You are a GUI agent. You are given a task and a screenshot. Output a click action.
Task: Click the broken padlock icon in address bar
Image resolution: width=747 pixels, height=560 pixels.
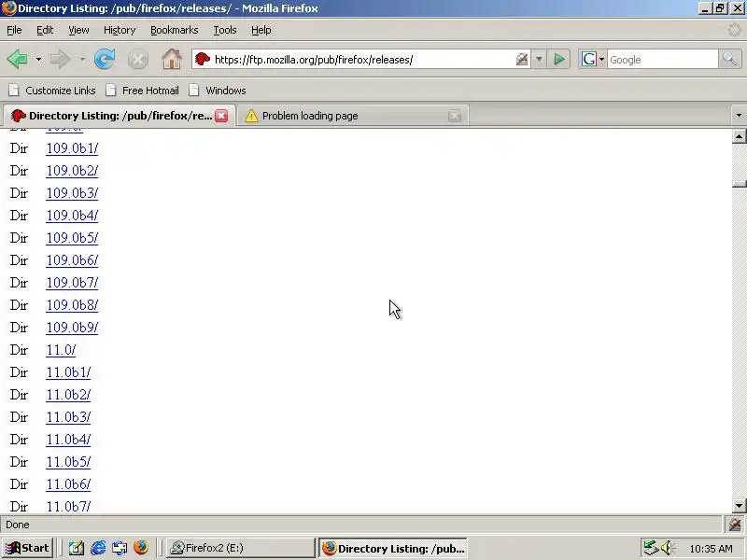522,59
